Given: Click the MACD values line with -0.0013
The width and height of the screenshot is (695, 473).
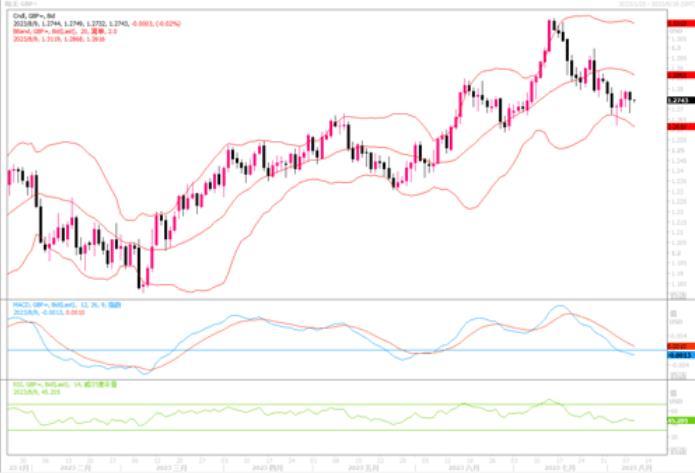Looking at the screenshot, I should point(49,313).
